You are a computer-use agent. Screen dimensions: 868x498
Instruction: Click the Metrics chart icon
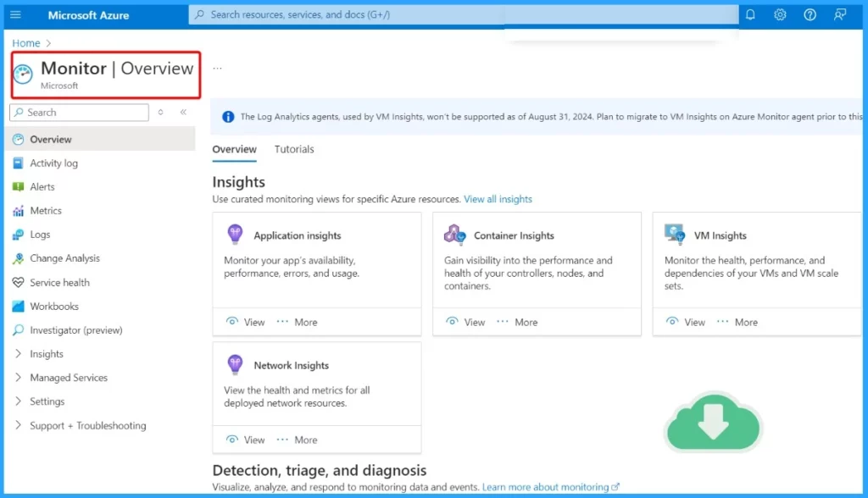(19, 211)
